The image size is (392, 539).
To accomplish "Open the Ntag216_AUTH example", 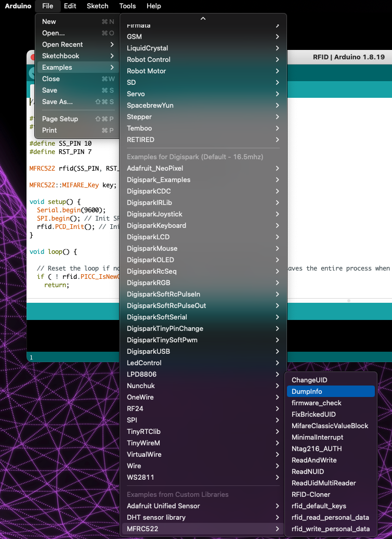I will pos(331,448).
